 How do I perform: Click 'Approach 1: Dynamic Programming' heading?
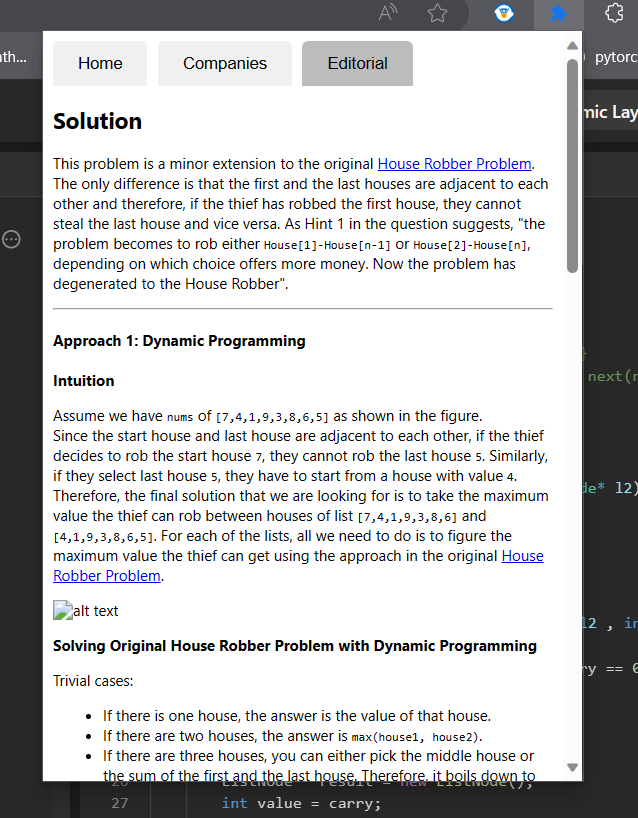[x=179, y=341]
